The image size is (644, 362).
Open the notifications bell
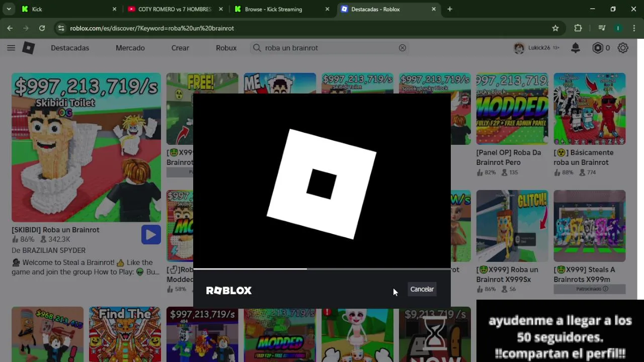coord(576,48)
